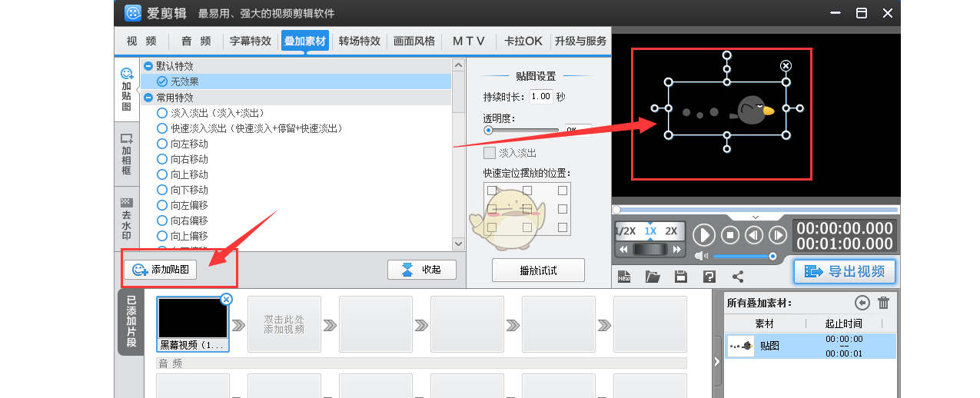The width and height of the screenshot is (980, 398).
Task: Switch to the 转场特效 tab
Action: coord(360,41)
